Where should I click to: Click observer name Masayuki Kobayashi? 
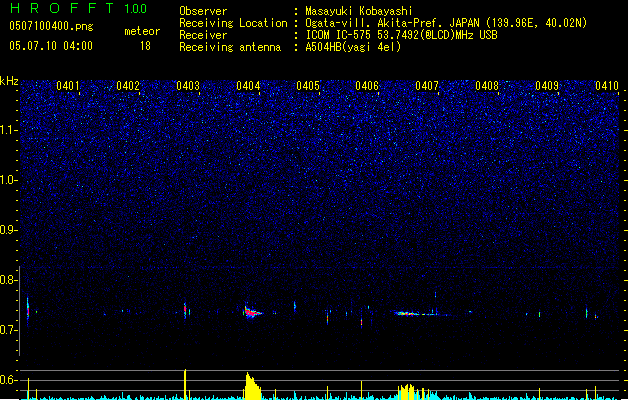point(359,11)
